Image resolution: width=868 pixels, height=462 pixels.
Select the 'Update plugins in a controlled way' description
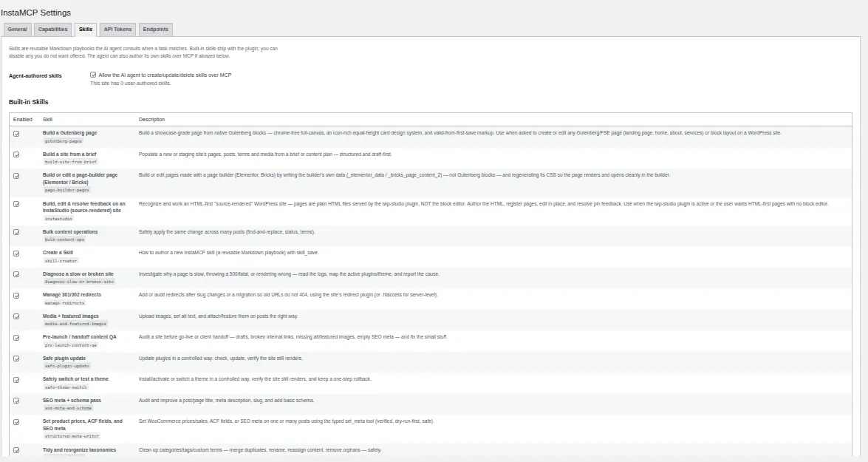[x=220, y=359]
